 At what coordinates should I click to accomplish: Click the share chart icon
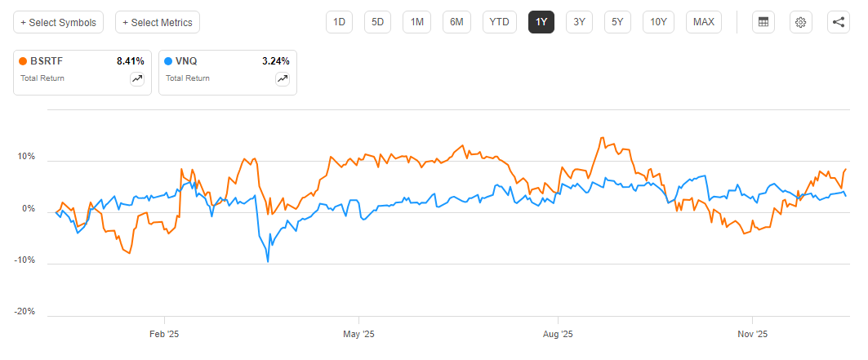click(x=839, y=22)
